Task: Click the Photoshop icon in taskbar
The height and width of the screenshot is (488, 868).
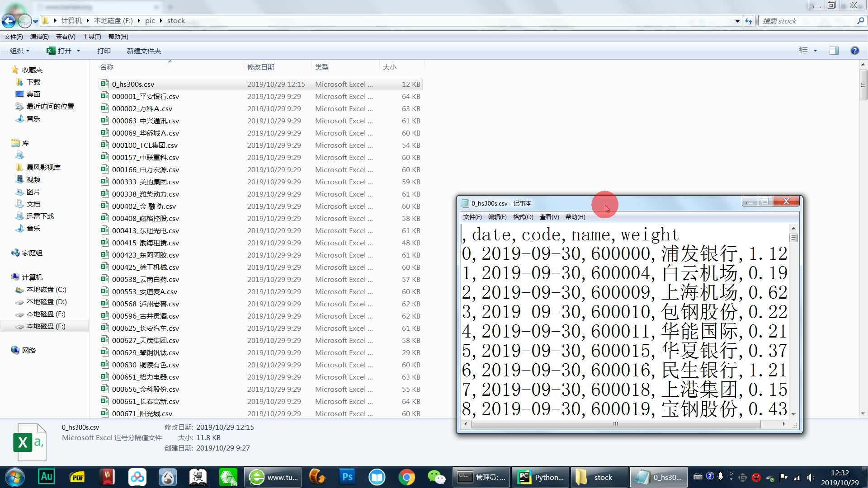Action: coord(347,477)
